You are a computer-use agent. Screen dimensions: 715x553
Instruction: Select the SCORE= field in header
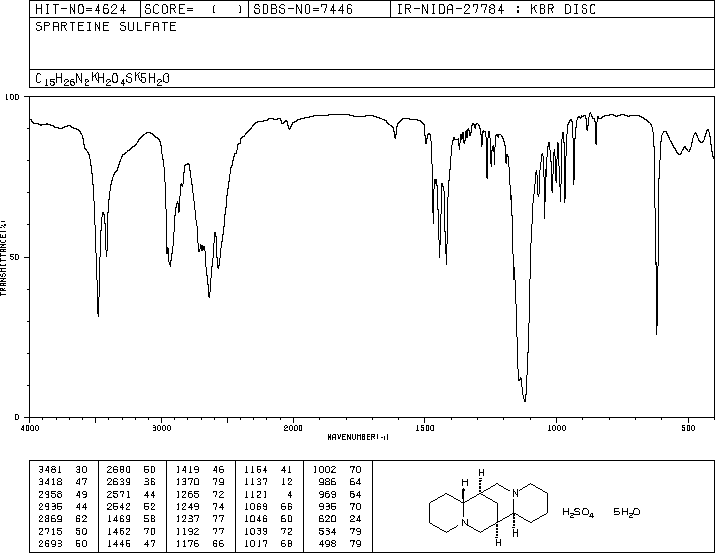[x=194, y=9]
